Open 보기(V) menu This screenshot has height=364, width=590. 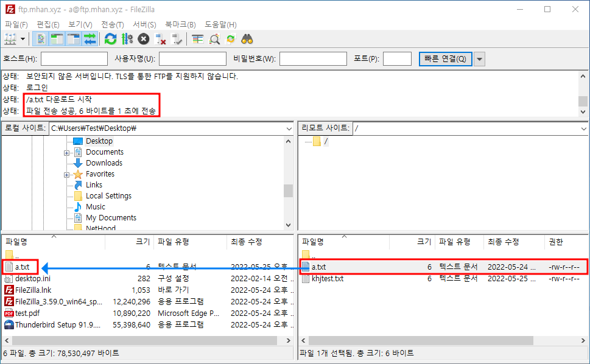(x=80, y=24)
